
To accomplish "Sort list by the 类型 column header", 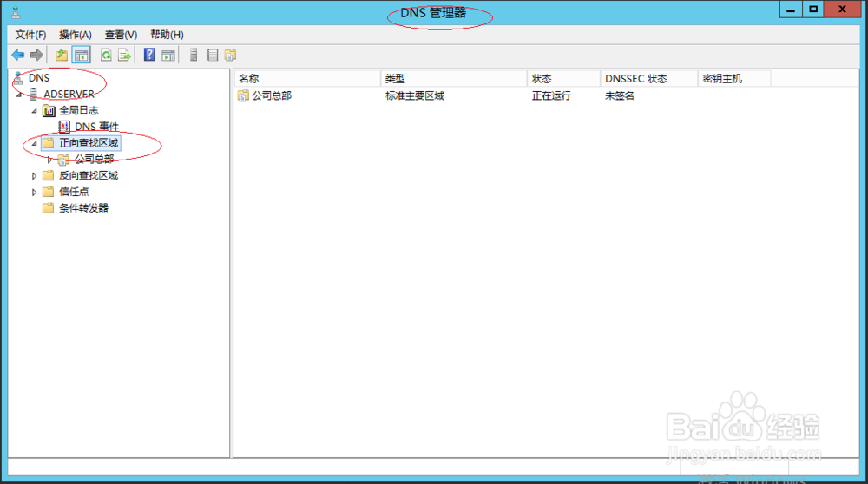I will pyautogui.click(x=454, y=79).
